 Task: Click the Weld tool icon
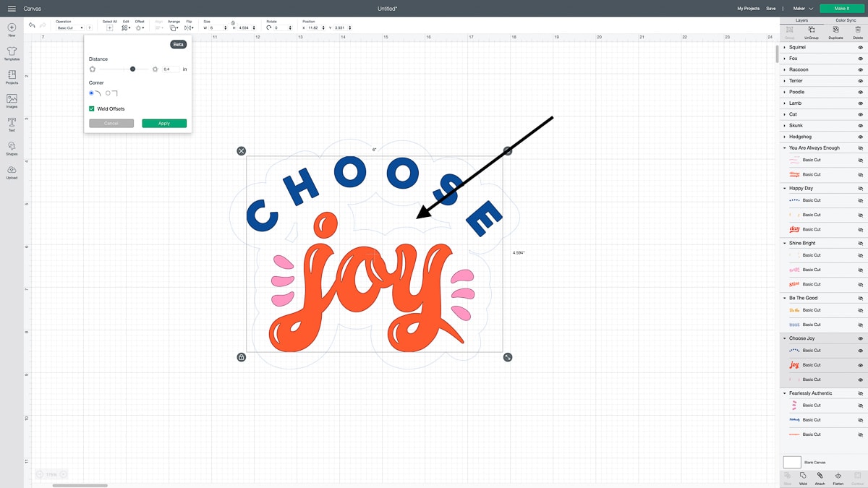[803, 477]
